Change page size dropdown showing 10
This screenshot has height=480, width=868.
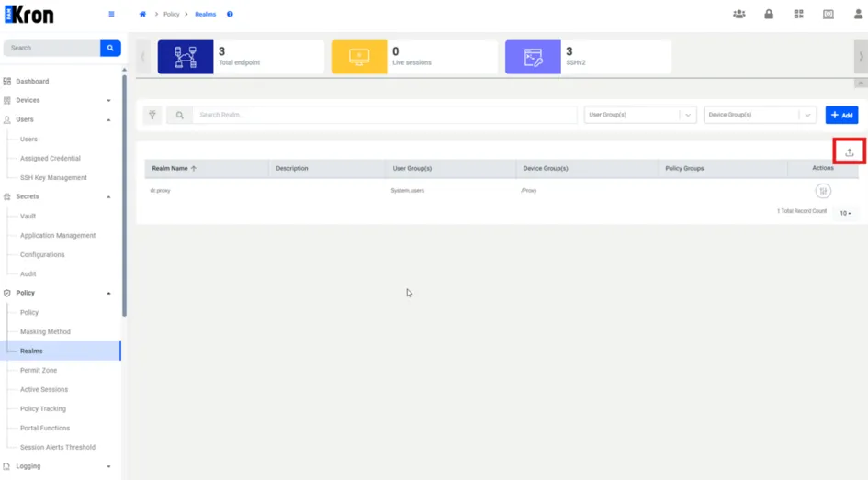coord(845,214)
